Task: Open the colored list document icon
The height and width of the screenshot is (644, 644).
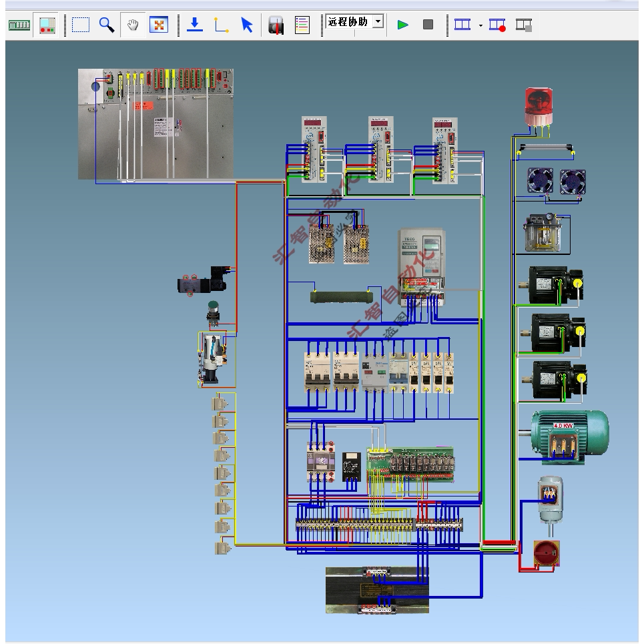Action: [x=302, y=25]
